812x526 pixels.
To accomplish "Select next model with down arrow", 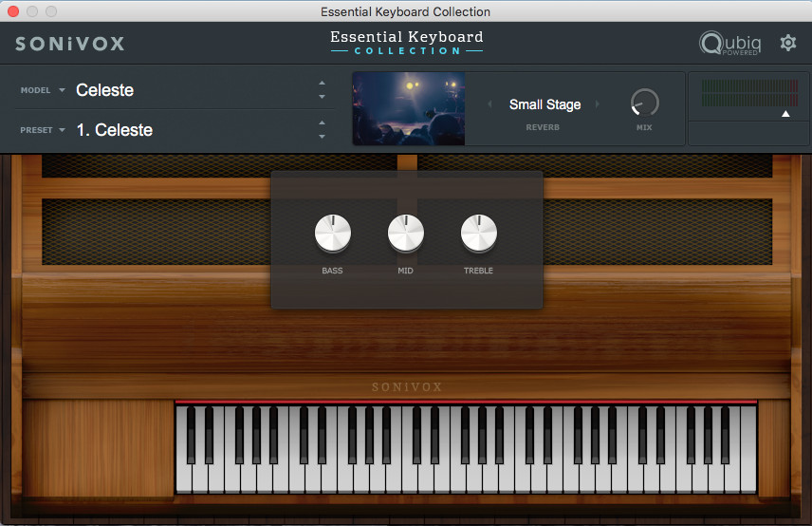I will tap(322, 97).
